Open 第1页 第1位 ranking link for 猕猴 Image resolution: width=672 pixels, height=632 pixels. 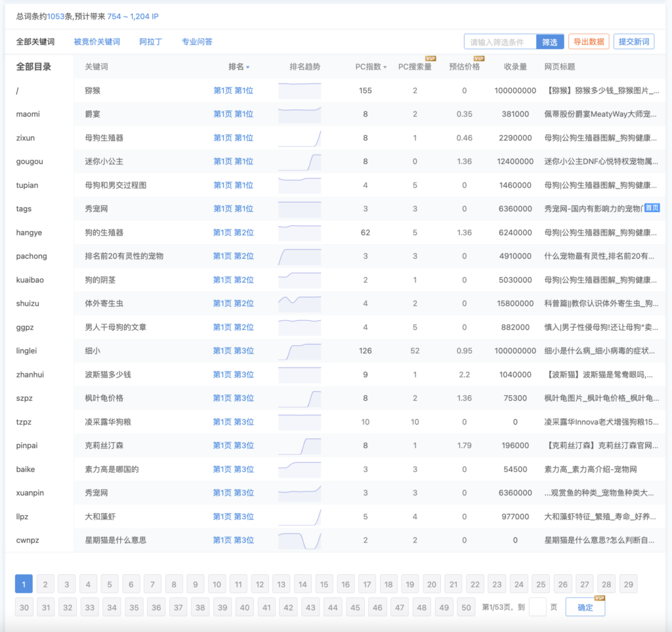coord(233,91)
